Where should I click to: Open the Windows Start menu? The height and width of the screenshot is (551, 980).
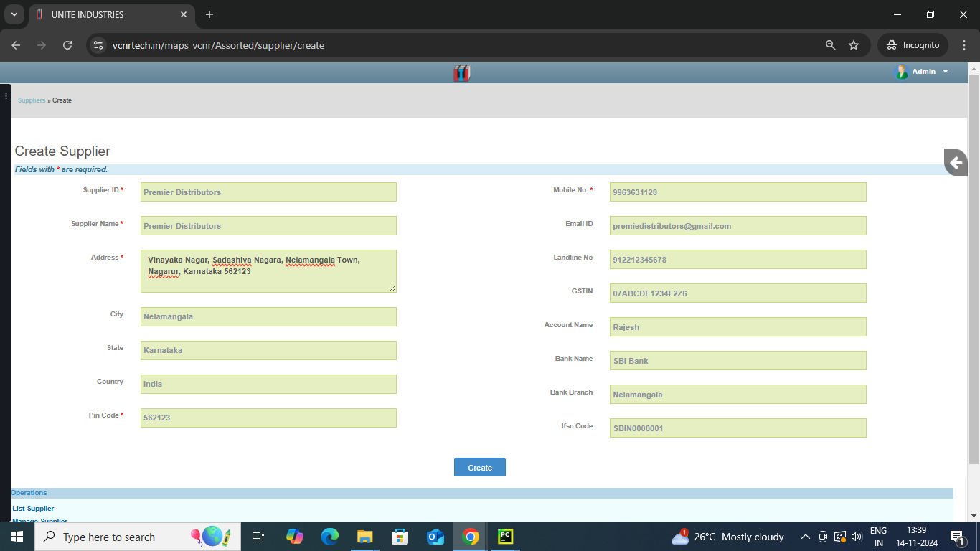pos(17,537)
